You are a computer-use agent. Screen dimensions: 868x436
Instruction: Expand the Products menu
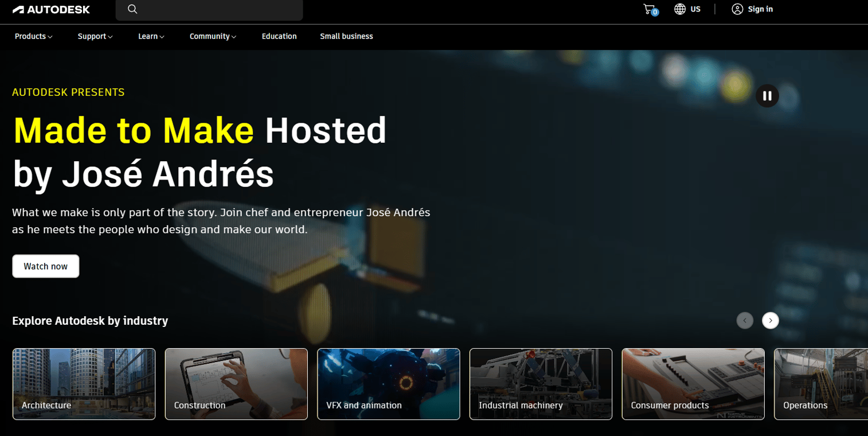(x=34, y=36)
